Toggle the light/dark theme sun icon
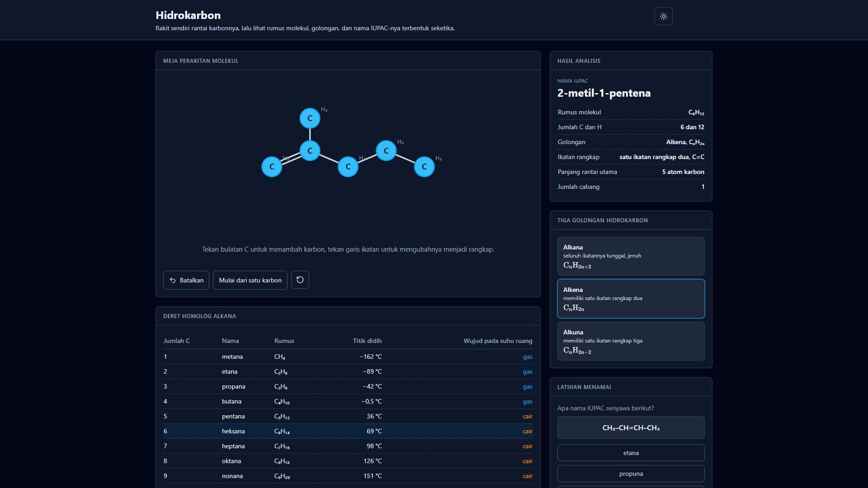The image size is (868, 488). pos(663,16)
